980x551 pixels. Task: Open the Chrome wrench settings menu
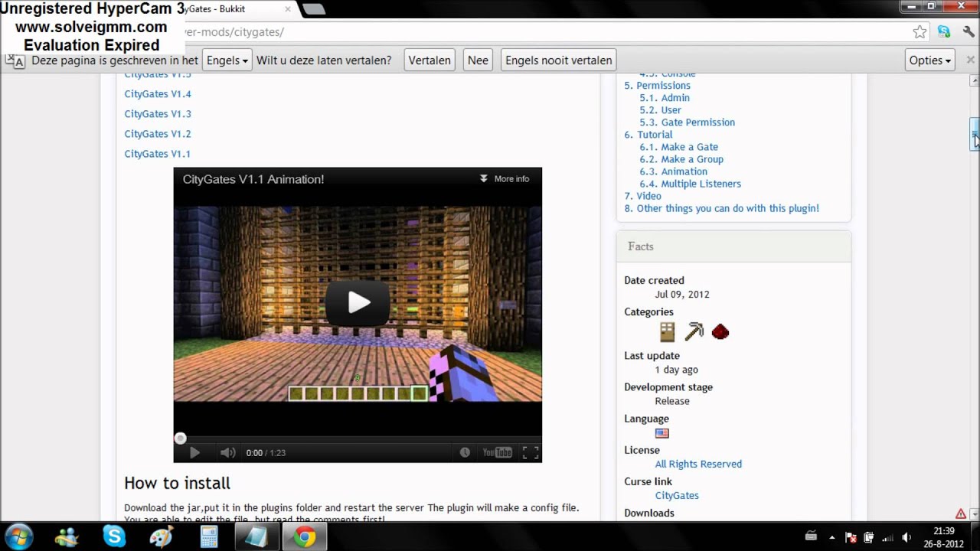(968, 32)
